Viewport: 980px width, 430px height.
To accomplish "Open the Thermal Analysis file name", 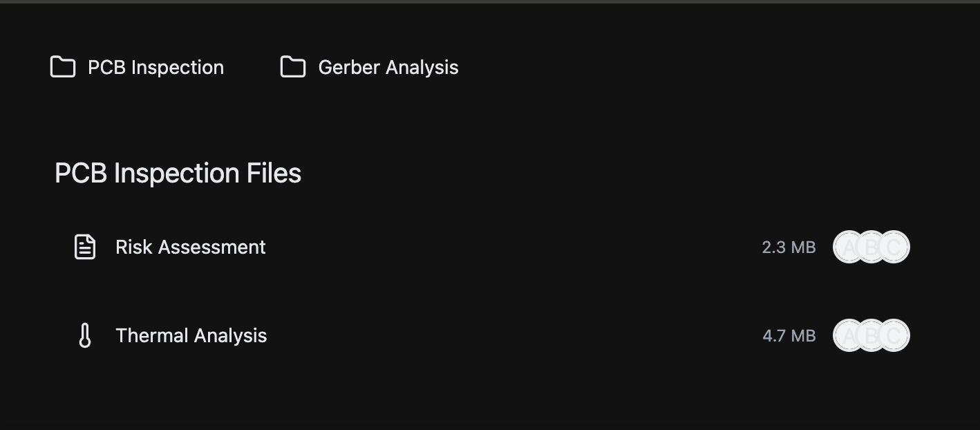I will (x=191, y=335).
